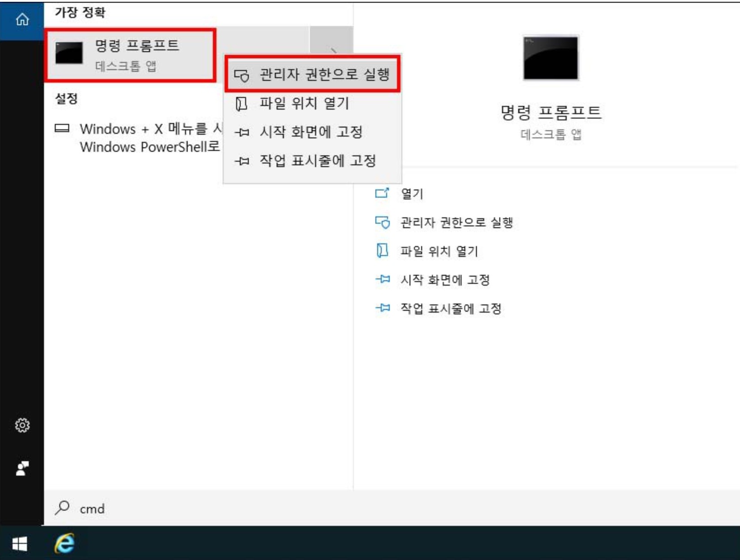
Task: Launch Internet Explorer from the taskbar
Action: coord(65,543)
